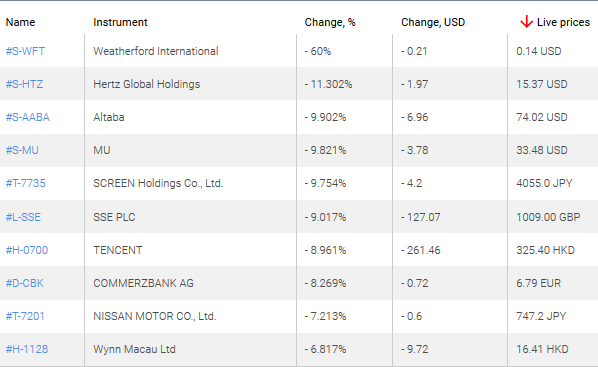Sort by Change, USD column header

tap(433, 22)
